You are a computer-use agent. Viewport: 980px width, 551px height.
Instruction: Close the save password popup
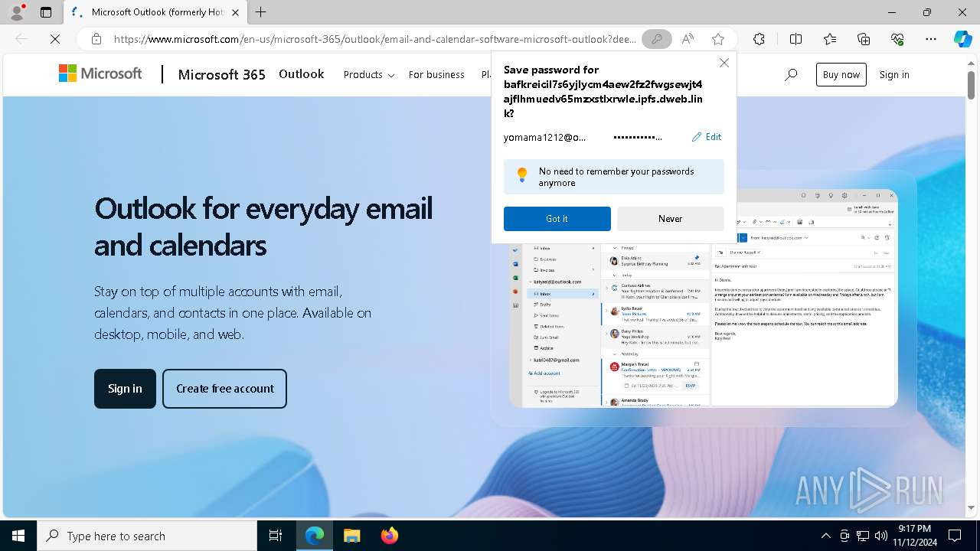point(724,63)
